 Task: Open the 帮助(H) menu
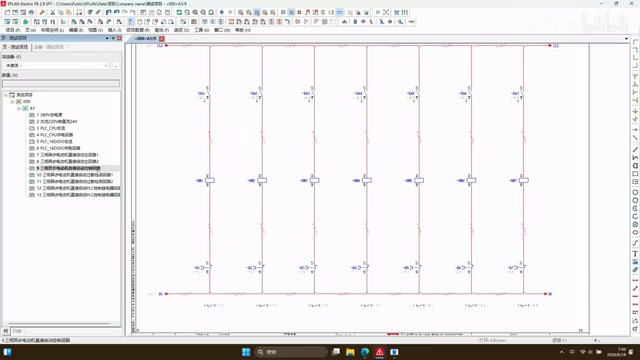243,30
